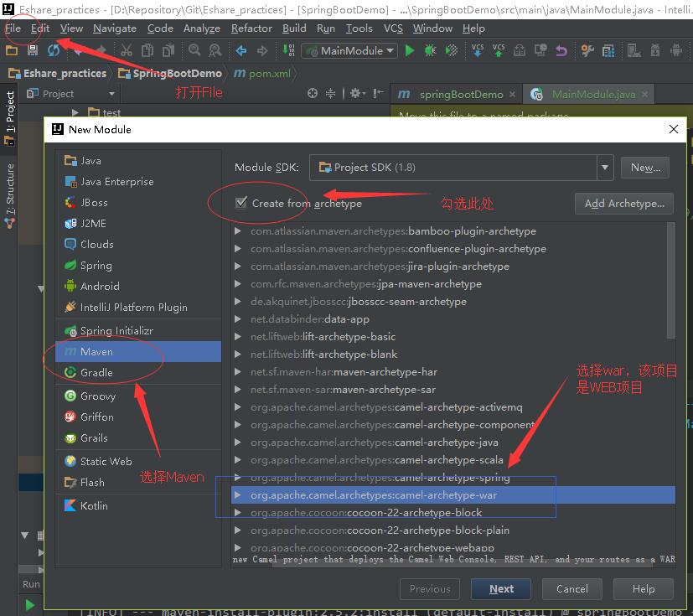Hide the Project tool window icon
This screenshot has width=693, height=616.
pyautogui.click(x=378, y=93)
